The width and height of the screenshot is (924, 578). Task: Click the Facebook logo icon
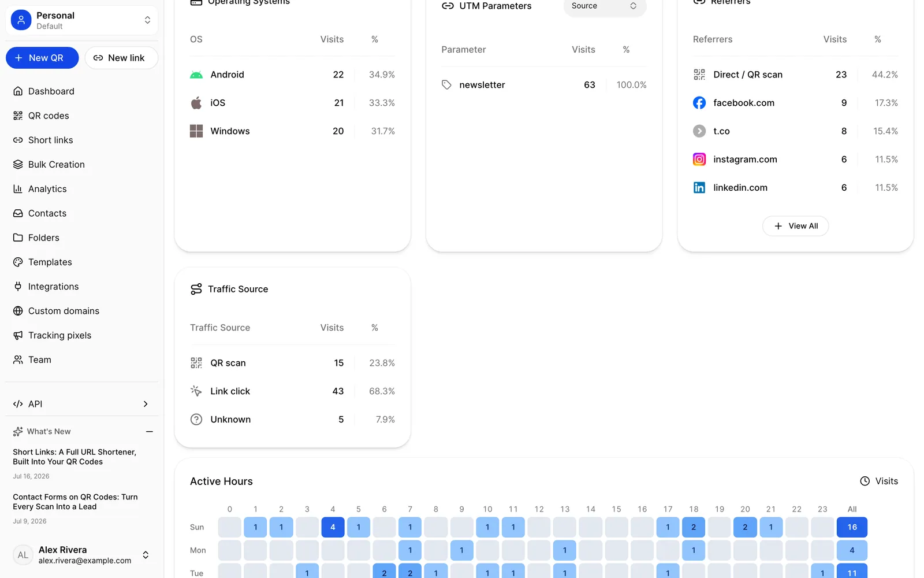(x=699, y=103)
